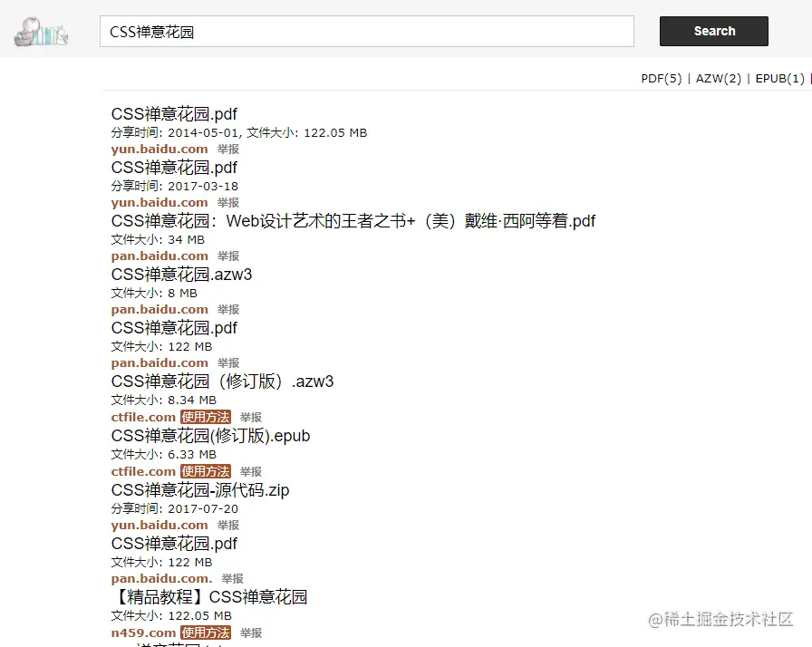Click 文件大小: 122.05 MB under 【精品教程】
The image size is (812, 647).
(171, 616)
